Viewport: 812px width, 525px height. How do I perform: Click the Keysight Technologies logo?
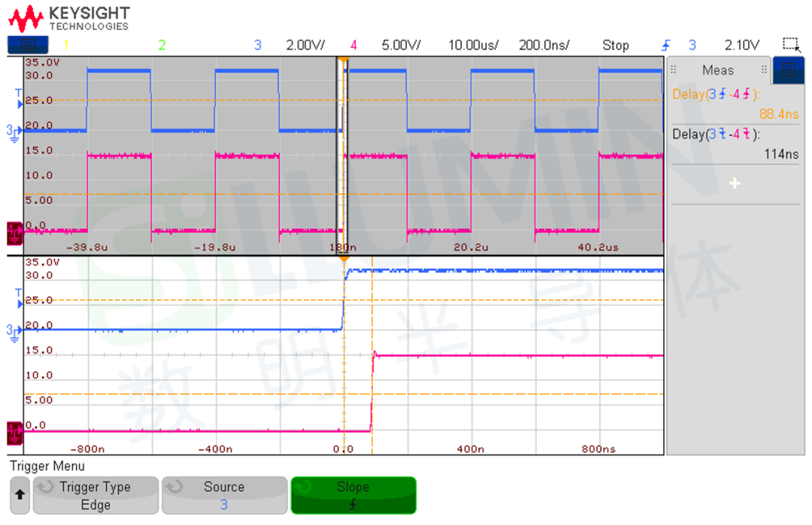coord(69,18)
